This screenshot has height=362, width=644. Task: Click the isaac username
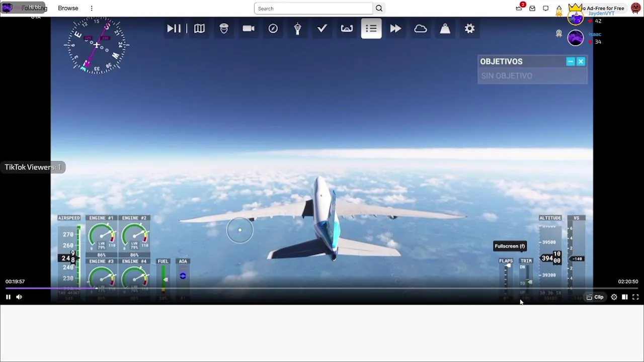coord(595,34)
